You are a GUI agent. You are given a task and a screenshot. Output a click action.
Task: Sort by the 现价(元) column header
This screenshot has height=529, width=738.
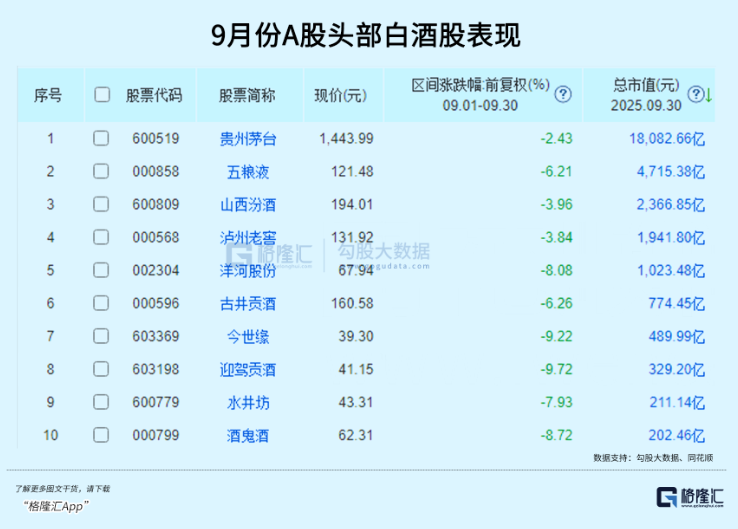point(340,95)
